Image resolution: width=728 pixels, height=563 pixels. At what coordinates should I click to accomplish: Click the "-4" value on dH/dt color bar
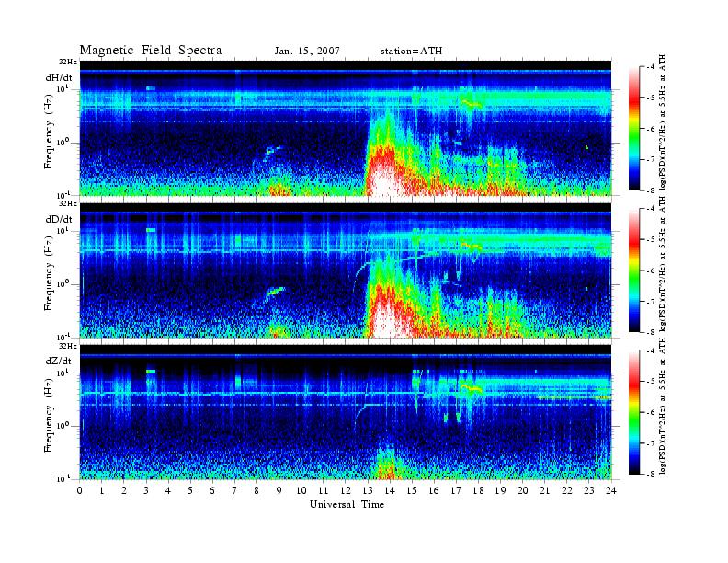pos(651,67)
